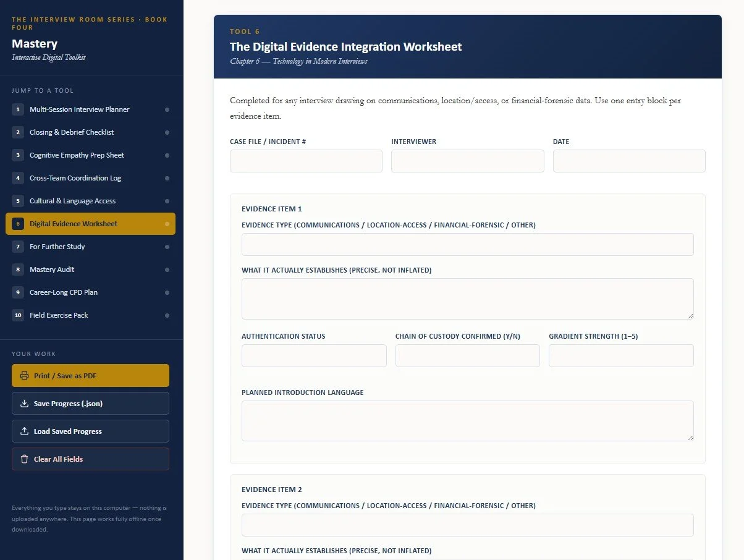
Task: Click the download icon on Save Progress
Action: [25, 404]
